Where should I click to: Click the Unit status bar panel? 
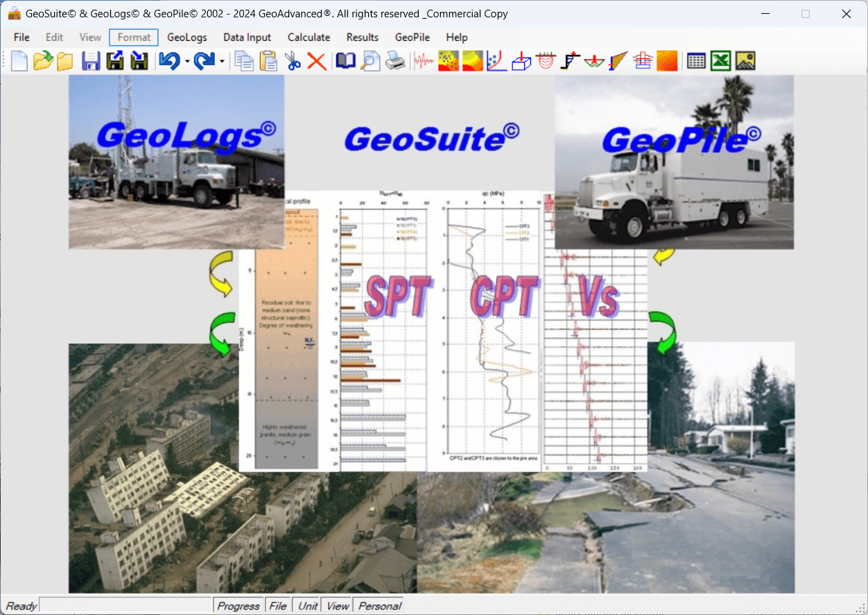click(308, 605)
